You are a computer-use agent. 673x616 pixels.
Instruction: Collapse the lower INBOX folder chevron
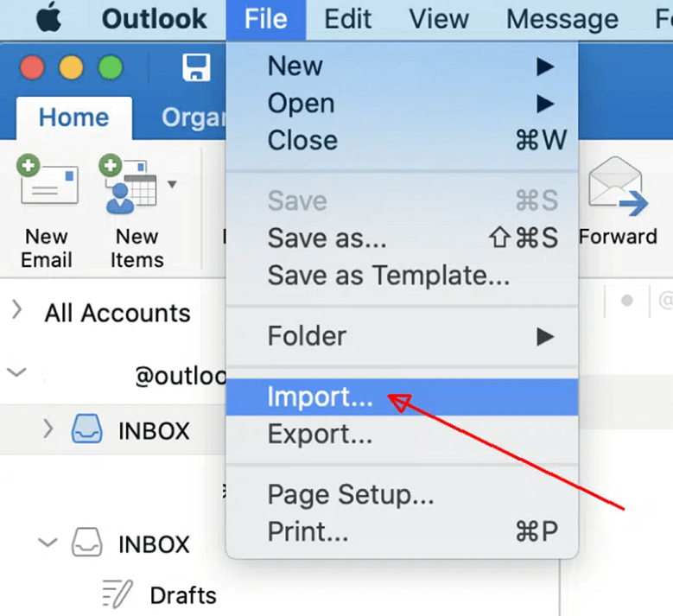(48, 543)
